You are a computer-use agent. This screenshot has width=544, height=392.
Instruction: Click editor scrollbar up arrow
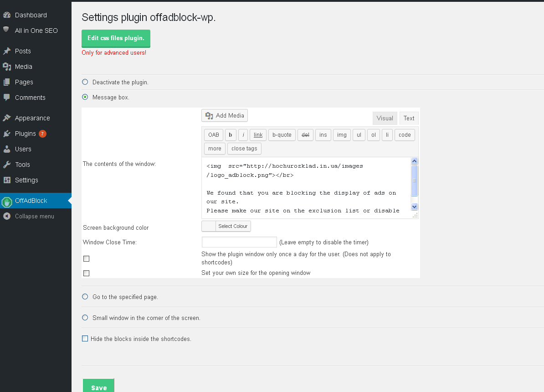point(414,161)
